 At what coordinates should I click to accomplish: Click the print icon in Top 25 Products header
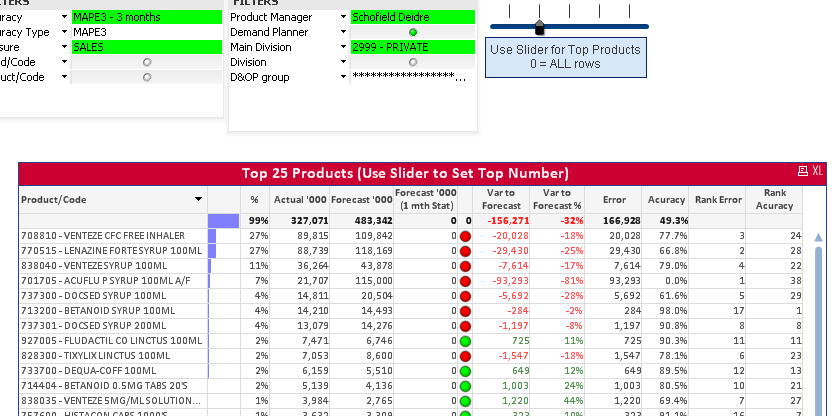pyautogui.click(x=802, y=171)
